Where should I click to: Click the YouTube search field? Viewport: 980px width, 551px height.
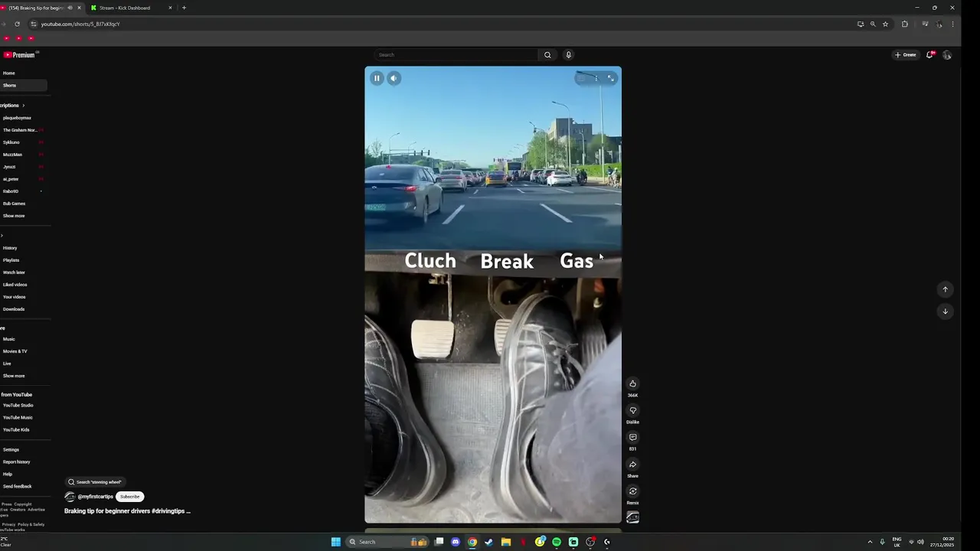[x=457, y=55]
